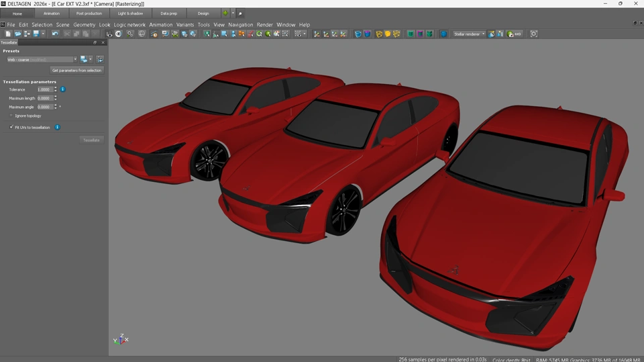
Task: Click the Undo arrow icon
Action: coord(55,34)
